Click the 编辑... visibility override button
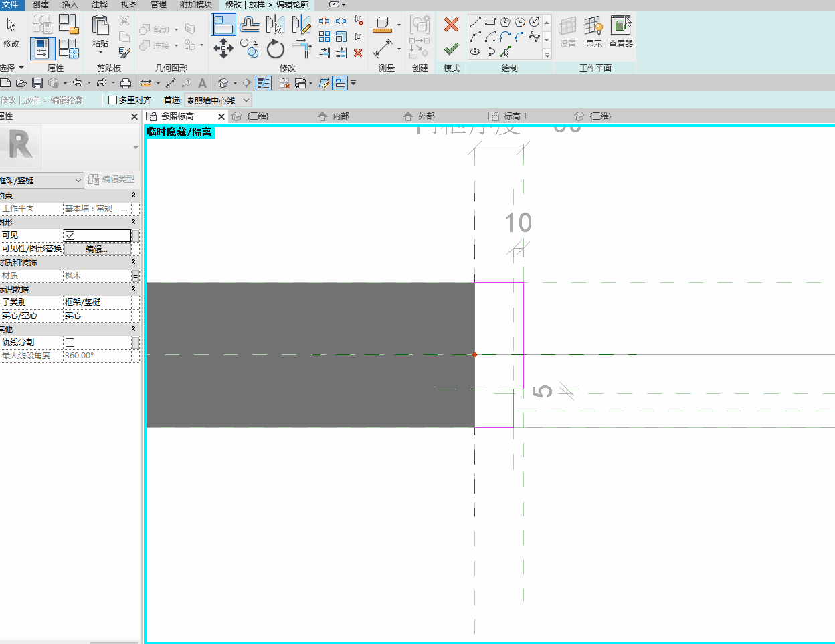Image resolution: width=835 pixels, height=644 pixels. click(x=97, y=249)
